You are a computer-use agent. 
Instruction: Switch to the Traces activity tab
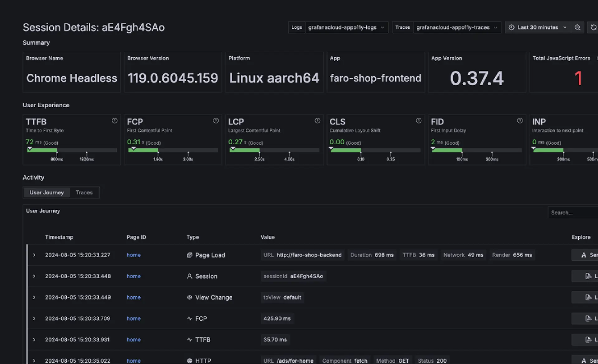(84, 193)
